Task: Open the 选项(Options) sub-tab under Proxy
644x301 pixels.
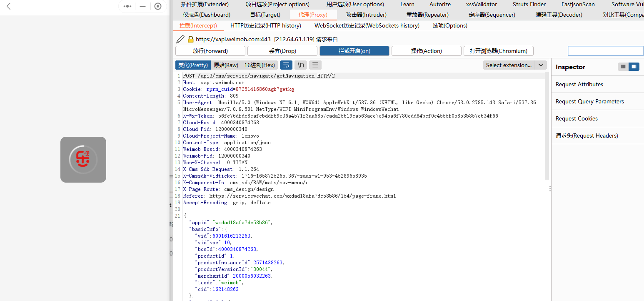Action: pos(450,25)
